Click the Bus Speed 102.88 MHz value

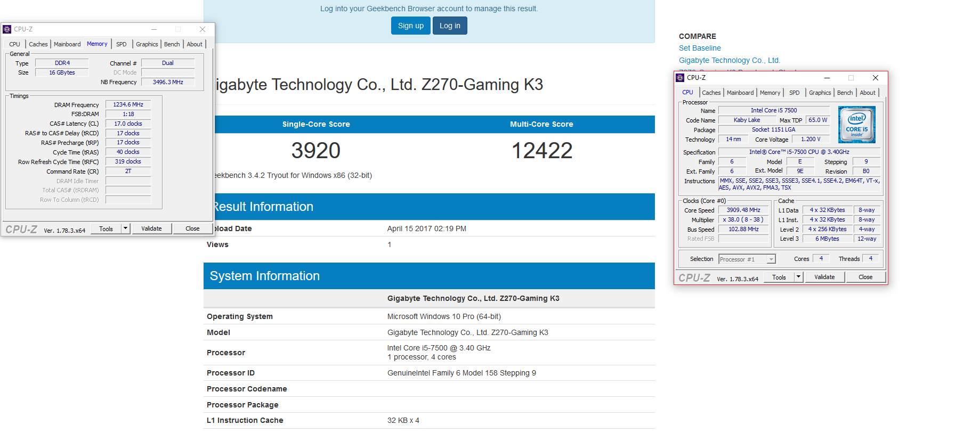click(743, 229)
